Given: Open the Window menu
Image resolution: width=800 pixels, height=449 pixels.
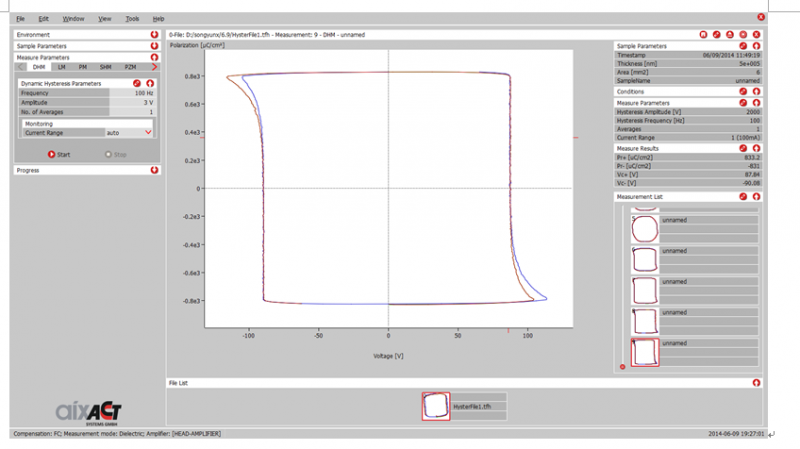Looking at the screenshot, I should [73, 19].
